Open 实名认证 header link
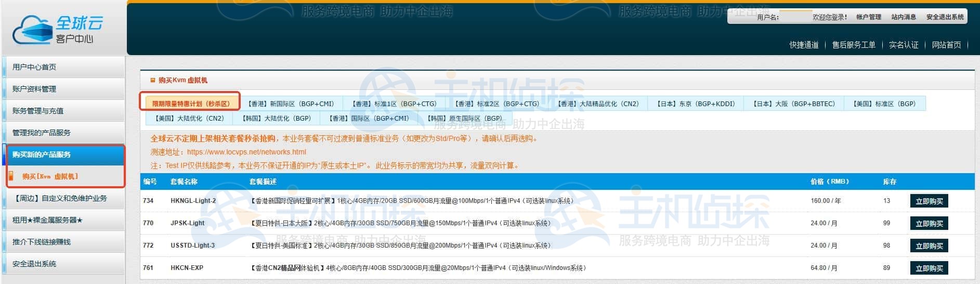The height and width of the screenshot is (284, 980). point(904,45)
